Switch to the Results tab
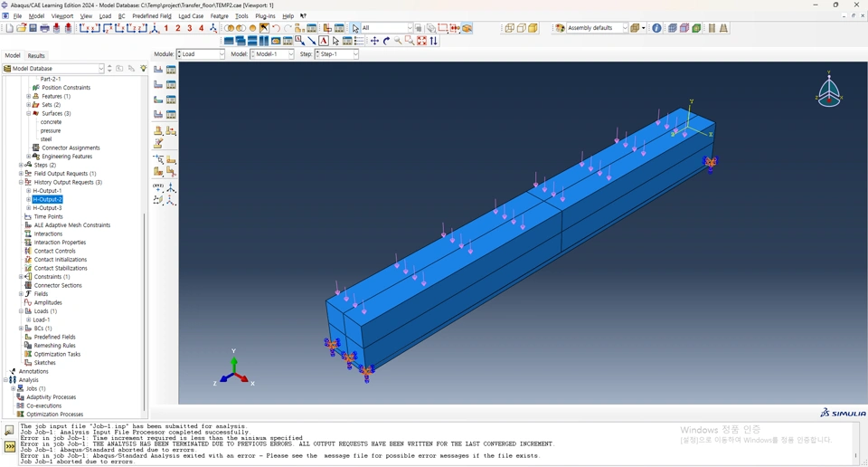The width and height of the screenshot is (868, 467). tap(36, 55)
